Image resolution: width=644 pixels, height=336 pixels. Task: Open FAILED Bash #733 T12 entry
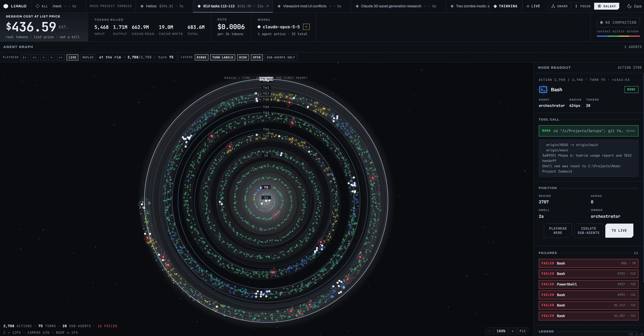coord(588,274)
